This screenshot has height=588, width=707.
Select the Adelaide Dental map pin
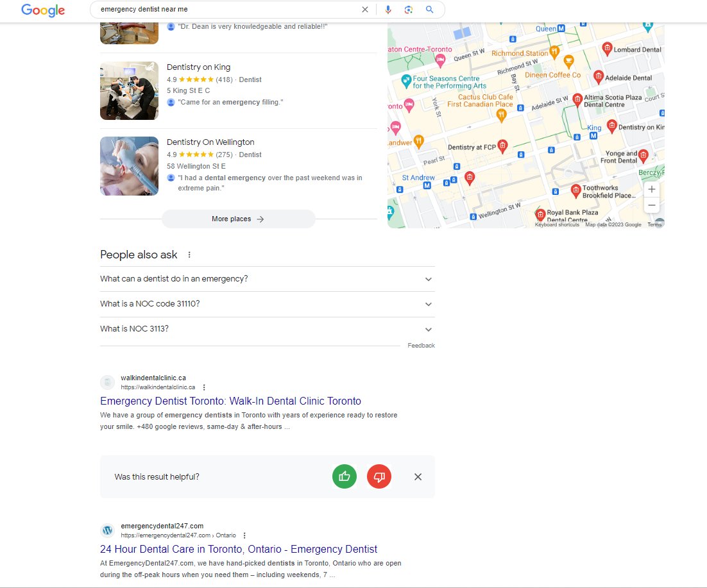click(x=599, y=76)
